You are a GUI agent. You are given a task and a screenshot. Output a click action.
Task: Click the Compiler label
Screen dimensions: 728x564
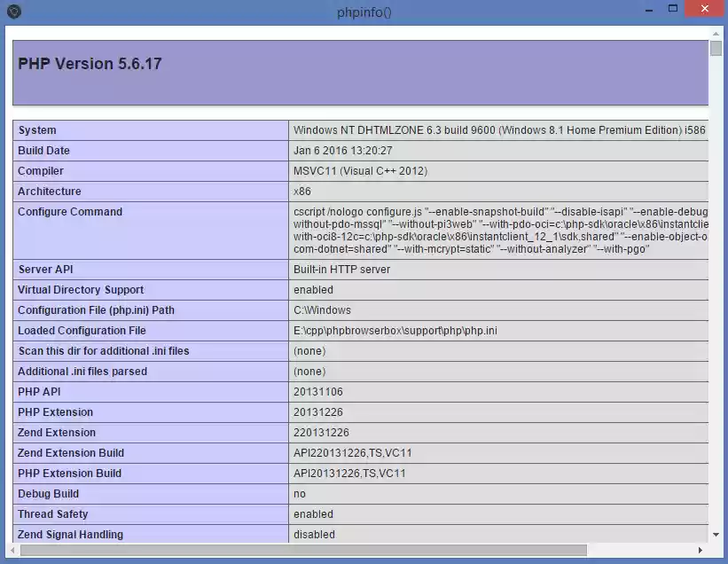[x=41, y=171]
